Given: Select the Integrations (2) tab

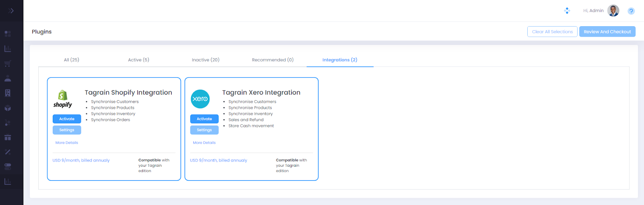Looking at the screenshot, I should point(340,60).
